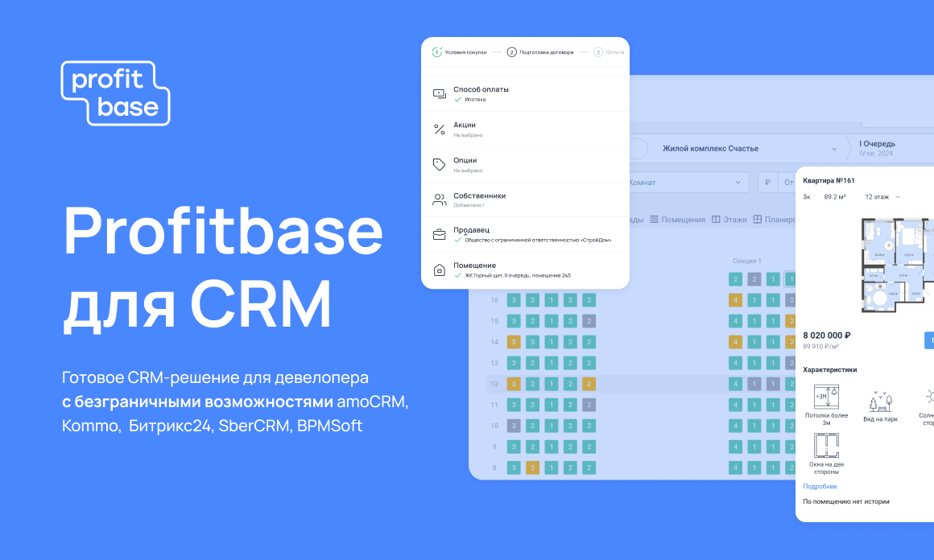The height and width of the screenshot is (560, 934).
Task: Click the checkmark beside СтройДом seller
Action: (x=457, y=240)
